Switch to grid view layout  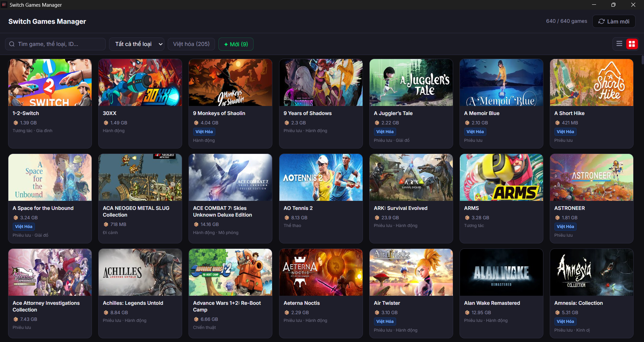pyautogui.click(x=632, y=44)
